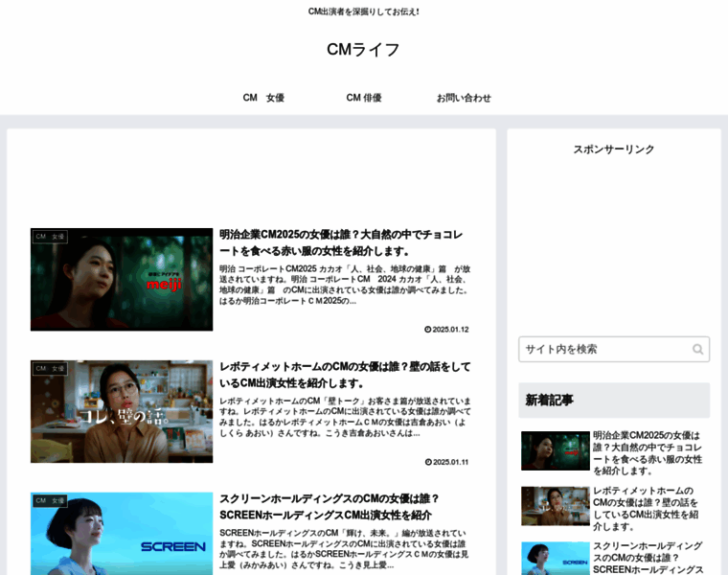The height and width of the screenshot is (575, 728).
Task: Open sidebar 壁の話 thumbnail under 新着記事
Action: (x=556, y=506)
